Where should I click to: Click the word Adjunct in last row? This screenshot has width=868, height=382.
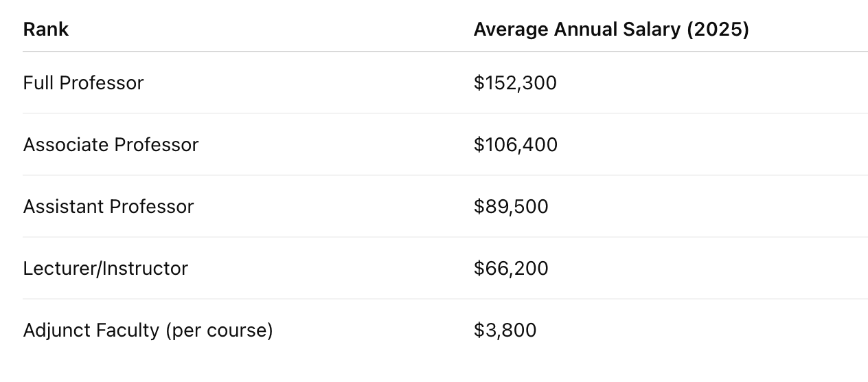pos(57,331)
